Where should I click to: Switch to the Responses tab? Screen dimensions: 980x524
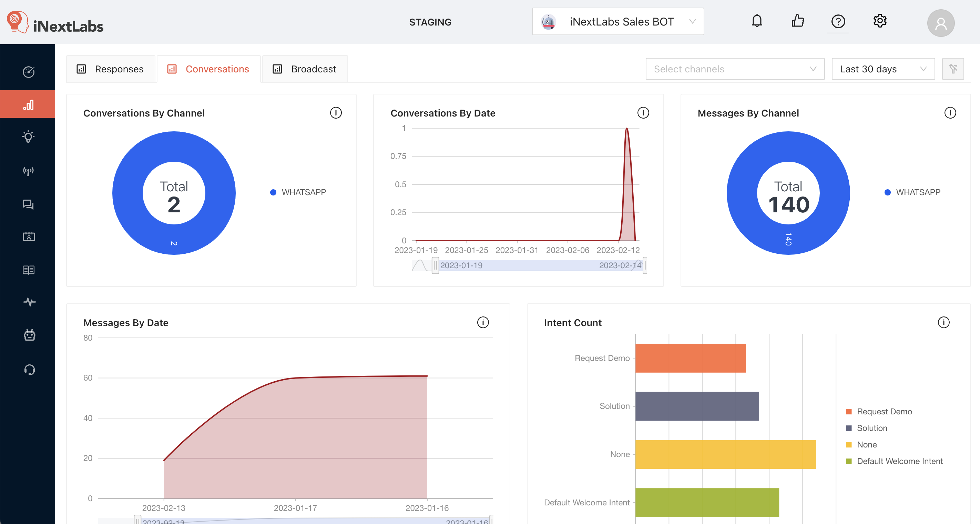[111, 69]
